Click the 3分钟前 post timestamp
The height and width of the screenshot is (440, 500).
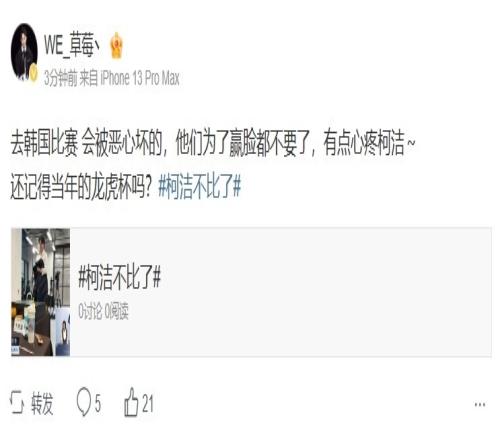pyautogui.click(x=61, y=78)
